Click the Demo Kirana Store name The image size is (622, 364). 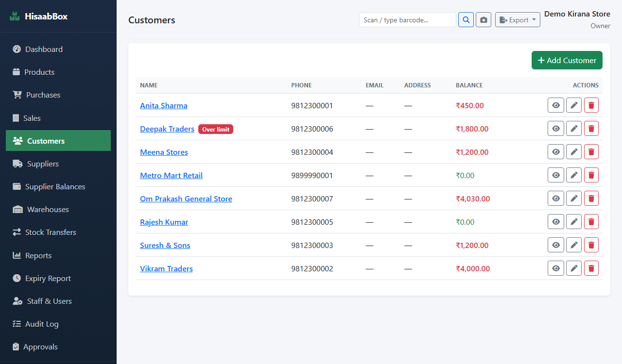coord(577,14)
